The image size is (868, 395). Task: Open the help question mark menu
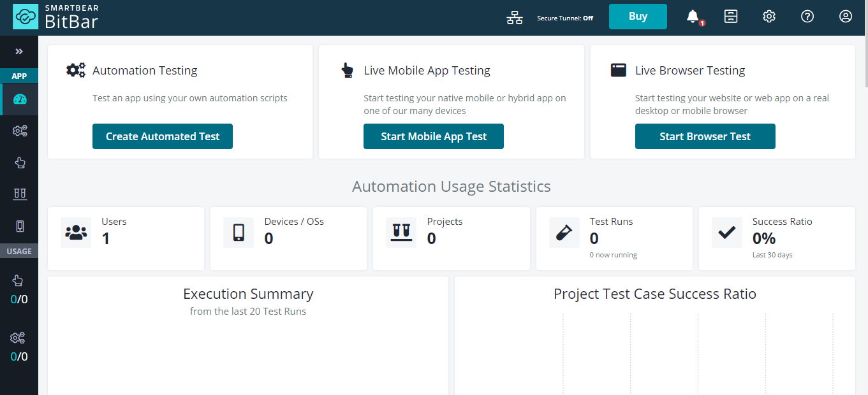tap(807, 17)
